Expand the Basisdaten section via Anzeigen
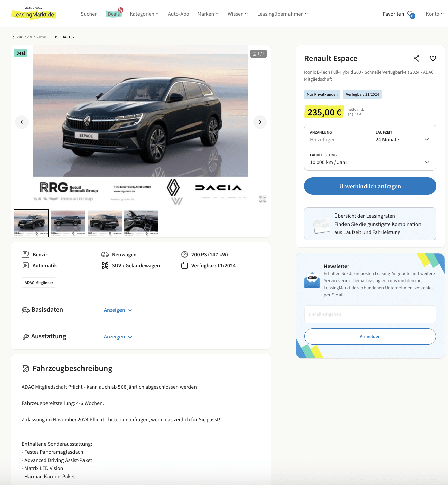The image size is (448, 485). click(118, 310)
